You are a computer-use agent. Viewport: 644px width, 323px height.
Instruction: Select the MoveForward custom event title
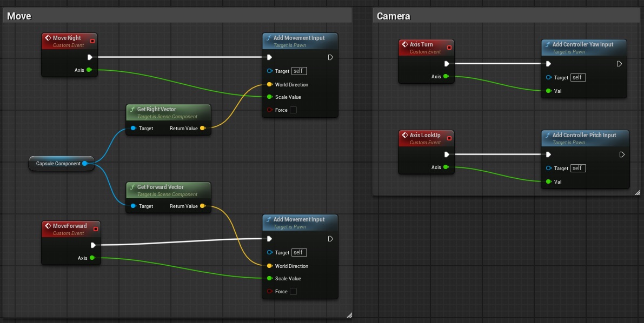[x=70, y=226]
